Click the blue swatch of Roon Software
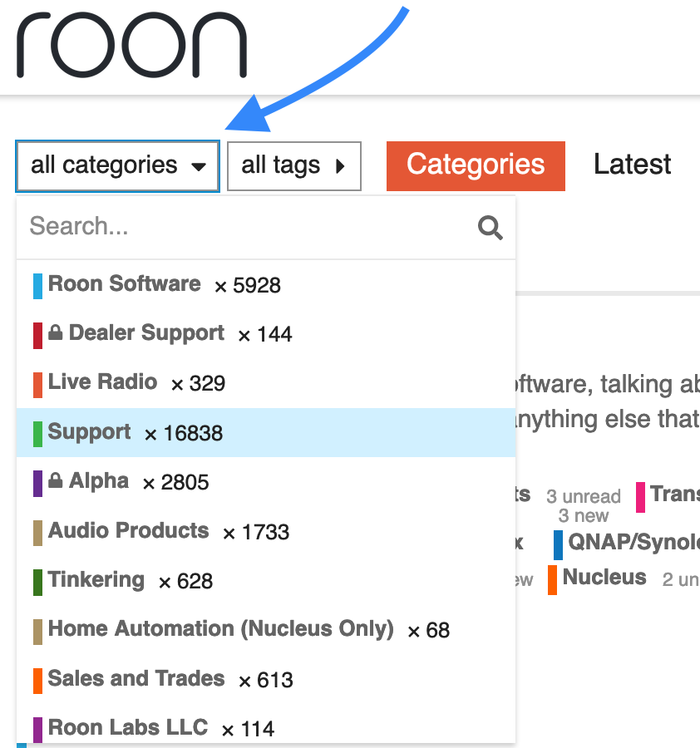This screenshot has height=748, width=700. pos(37,286)
